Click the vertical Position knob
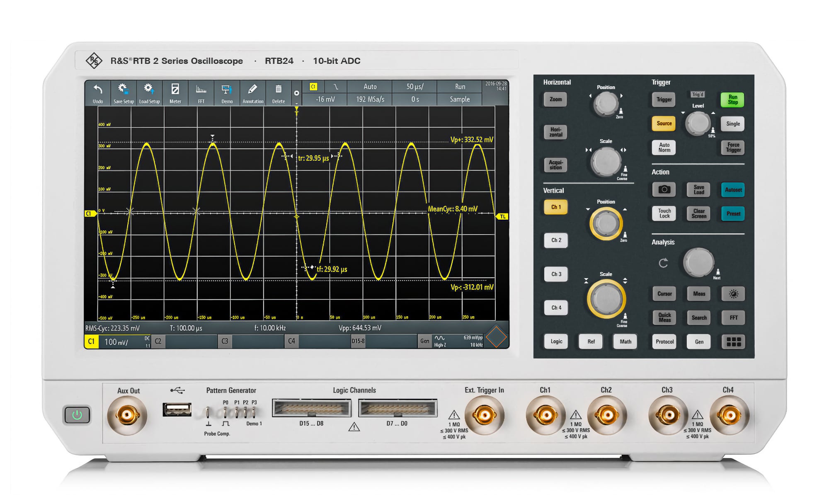The height and width of the screenshot is (504, 829). [x=606, y=224]
